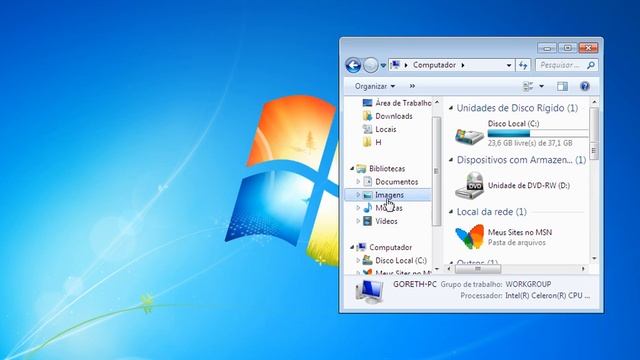
Task: Select the DVD-RW drive icon
Action: click(x=469, y=185)
